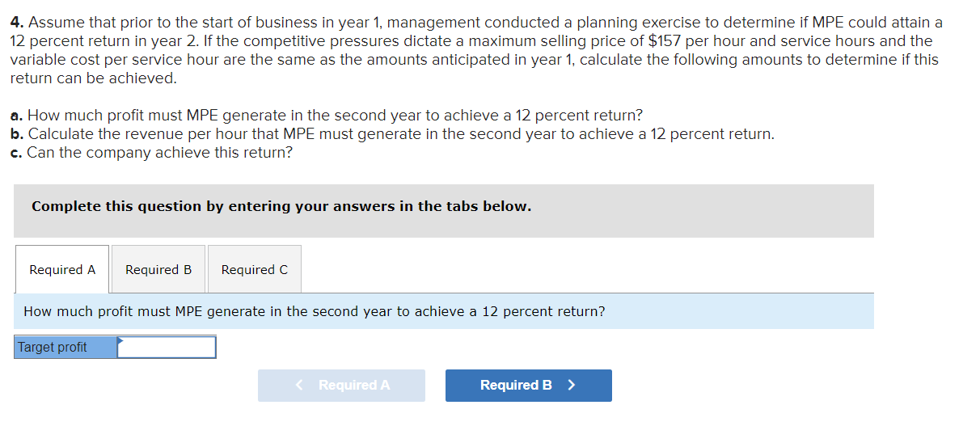Click the left chevron on Required A button
980x443 pixels.
[x=301, y=386]
